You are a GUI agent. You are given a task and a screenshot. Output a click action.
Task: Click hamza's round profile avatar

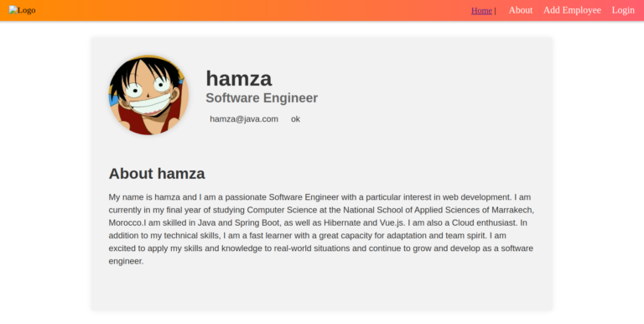tap(148, 95)
